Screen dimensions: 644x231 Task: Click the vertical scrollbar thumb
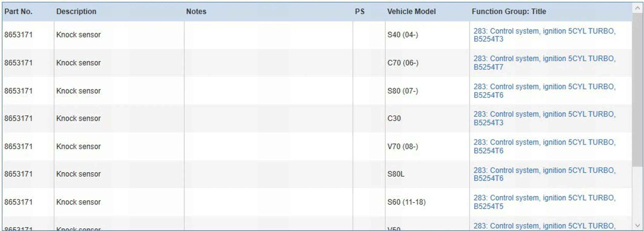click(637, 90)
